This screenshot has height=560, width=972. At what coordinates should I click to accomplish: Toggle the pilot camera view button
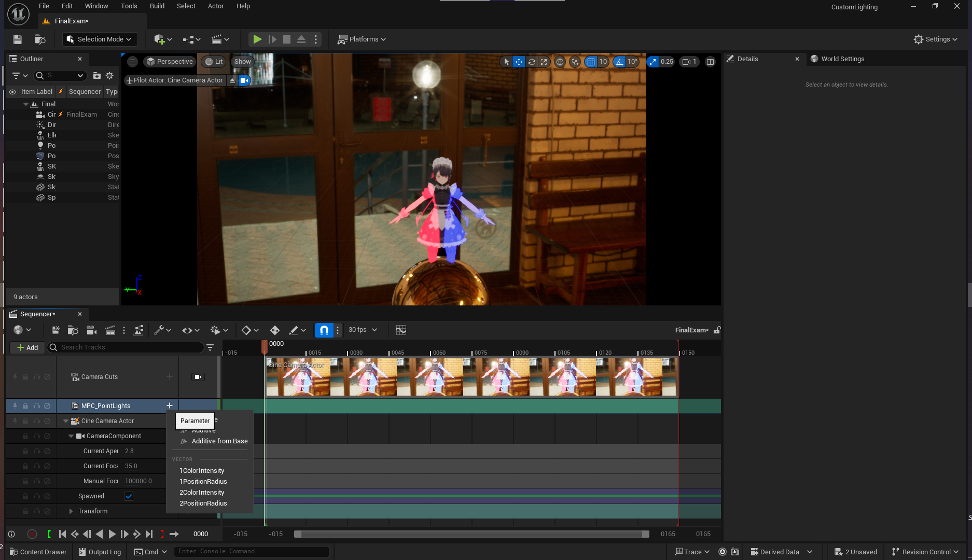coord(244,80)
